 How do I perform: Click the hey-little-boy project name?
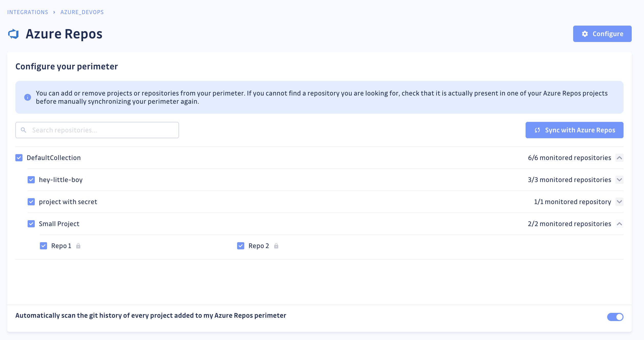point(61,180)
